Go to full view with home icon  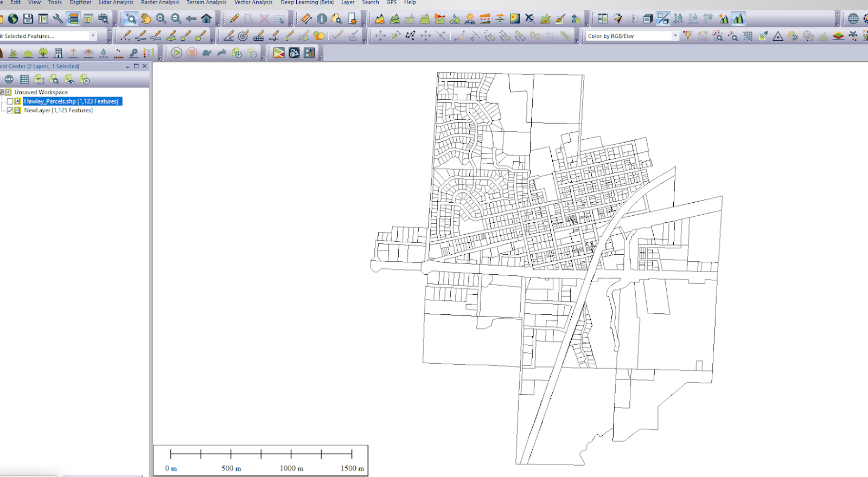[206, 19]
